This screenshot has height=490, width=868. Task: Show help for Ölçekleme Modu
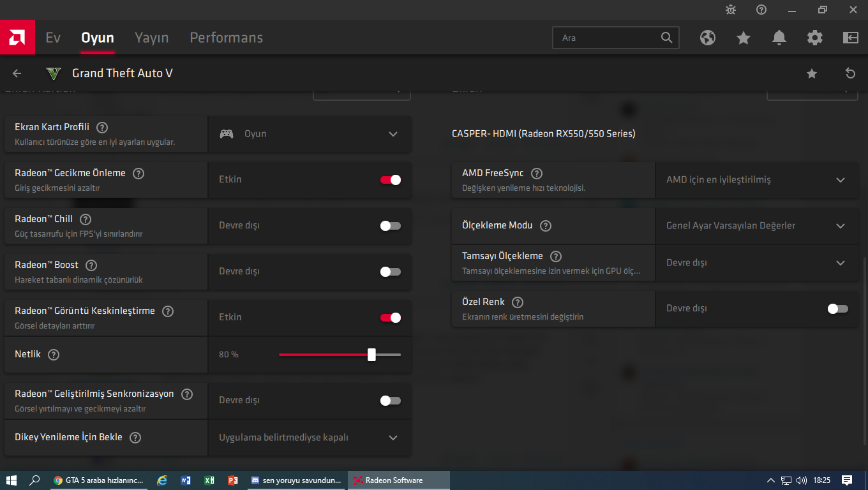546,225
